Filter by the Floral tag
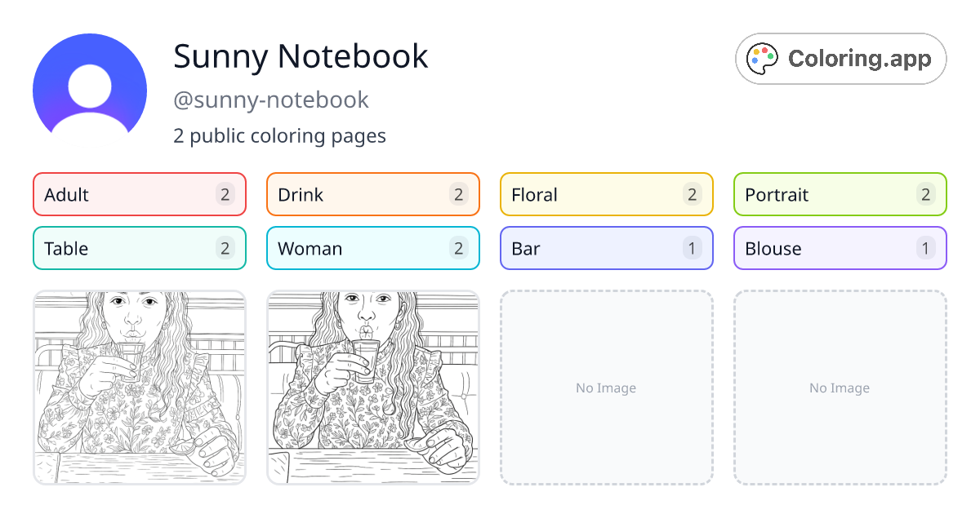 607,194
